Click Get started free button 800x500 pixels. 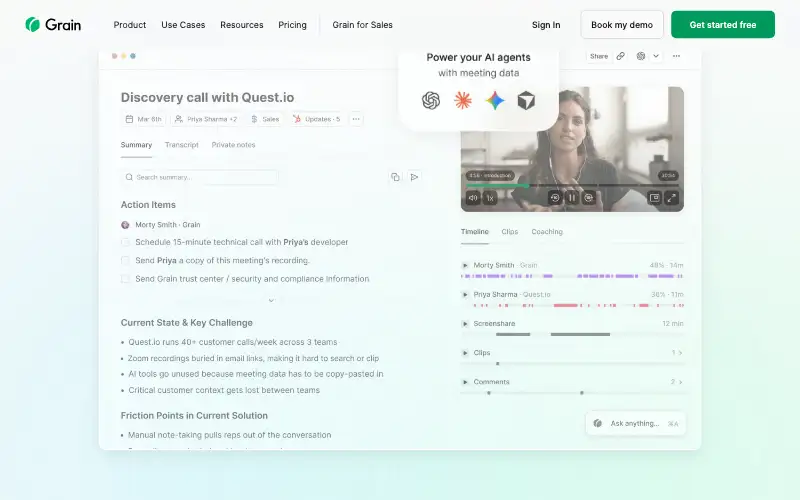click(723, 24)
